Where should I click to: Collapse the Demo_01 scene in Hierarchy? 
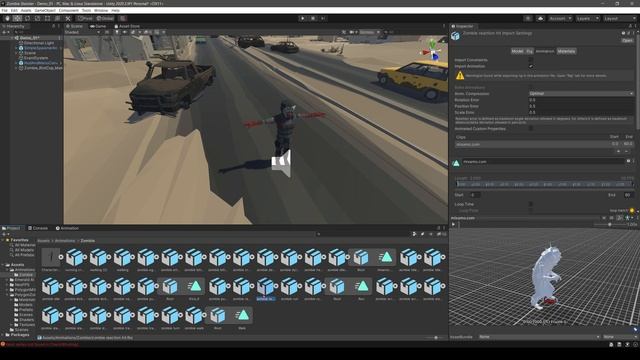pos(12,38)
